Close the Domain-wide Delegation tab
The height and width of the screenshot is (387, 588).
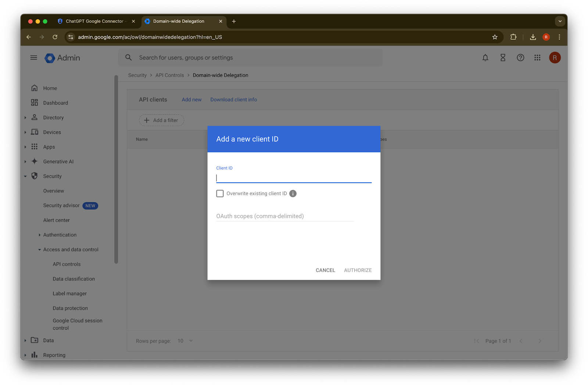click(x=220, y=21)
